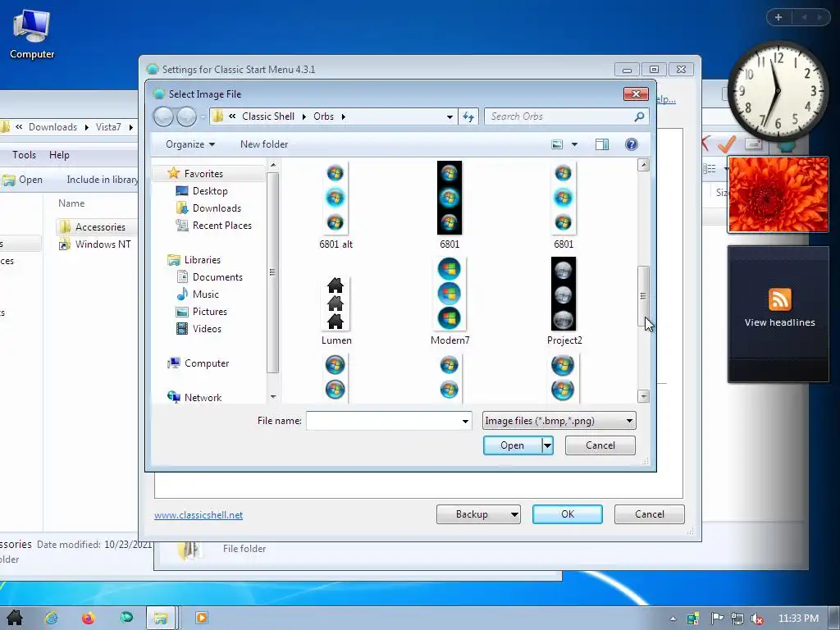Open the Open button's split dropdown arrow
Image resolution: width=840 pixels, height=630 pixels.
547,445
